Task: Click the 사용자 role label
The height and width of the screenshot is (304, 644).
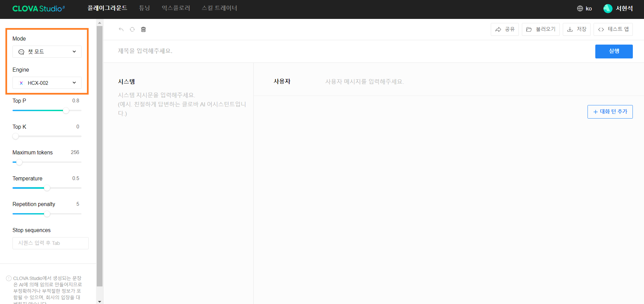Action: point(282,81)
